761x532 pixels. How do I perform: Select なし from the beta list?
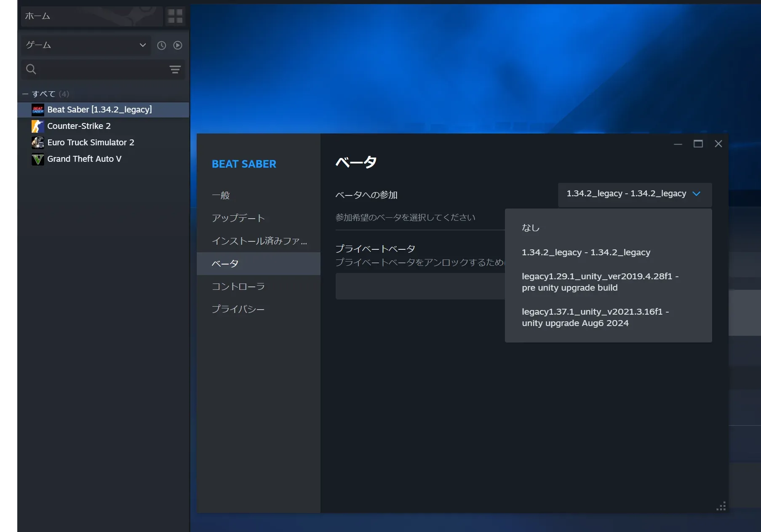tap(532, 227)
